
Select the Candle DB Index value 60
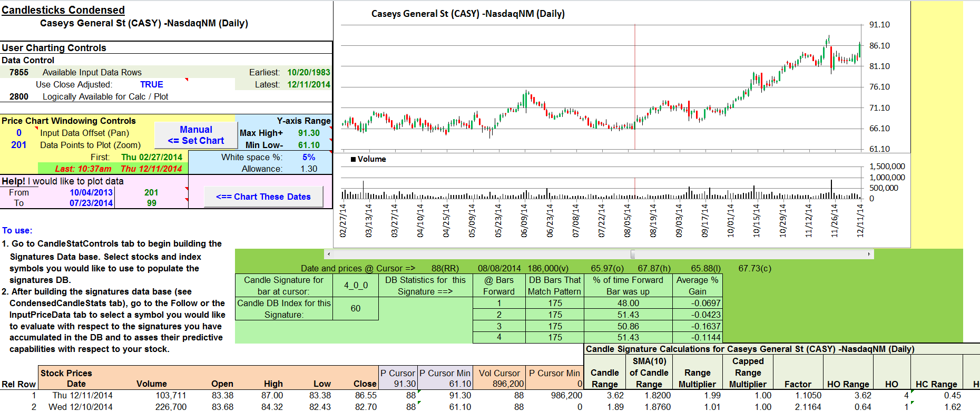click(x=356, y=308)
